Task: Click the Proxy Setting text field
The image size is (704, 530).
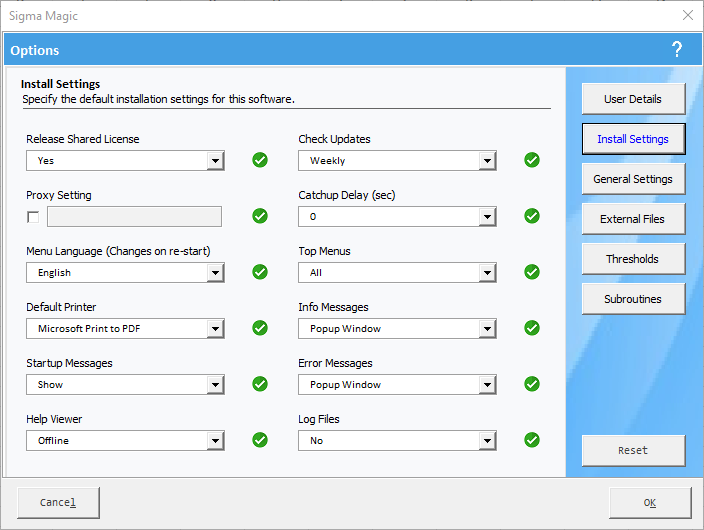Action: point(134,217)
